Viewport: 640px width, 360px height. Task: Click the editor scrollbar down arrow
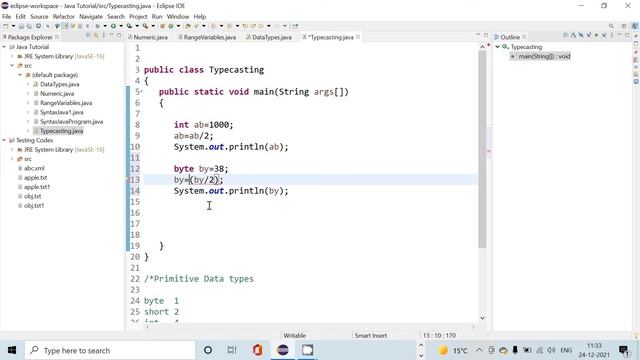[x=482, y=318]
